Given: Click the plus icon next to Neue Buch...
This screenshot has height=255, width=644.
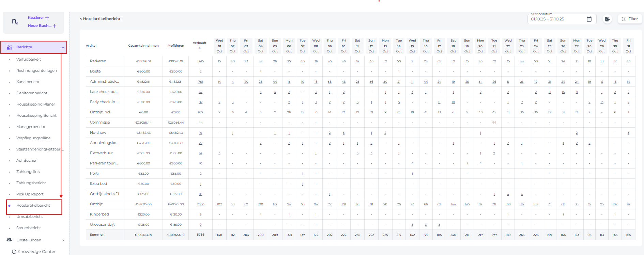Looking at the screenshot, I should 55,26.
